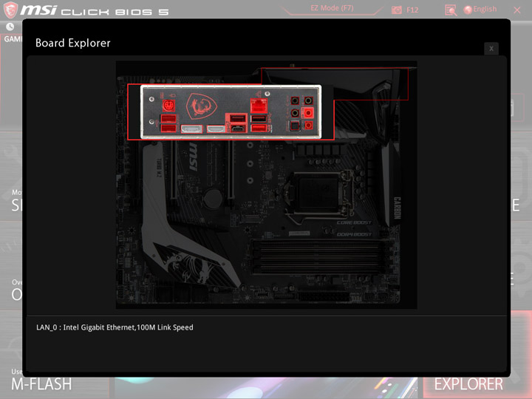Select USB Type-A port above the Type-C port

[237, 118]
